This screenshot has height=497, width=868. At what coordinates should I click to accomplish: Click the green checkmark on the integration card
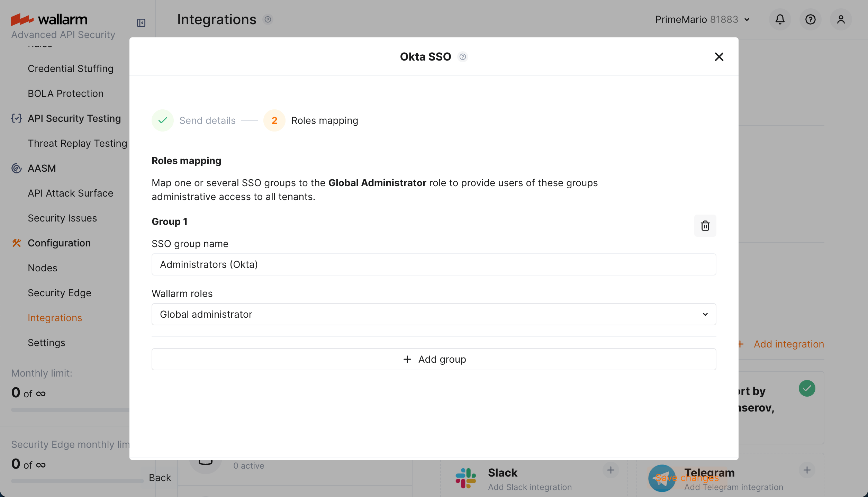[807, 389]
